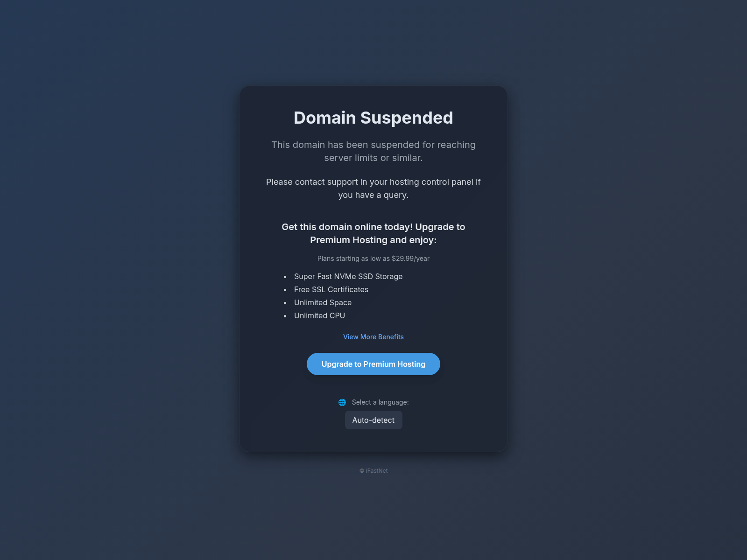Select the Unlimited Space list item

point(323,302)
